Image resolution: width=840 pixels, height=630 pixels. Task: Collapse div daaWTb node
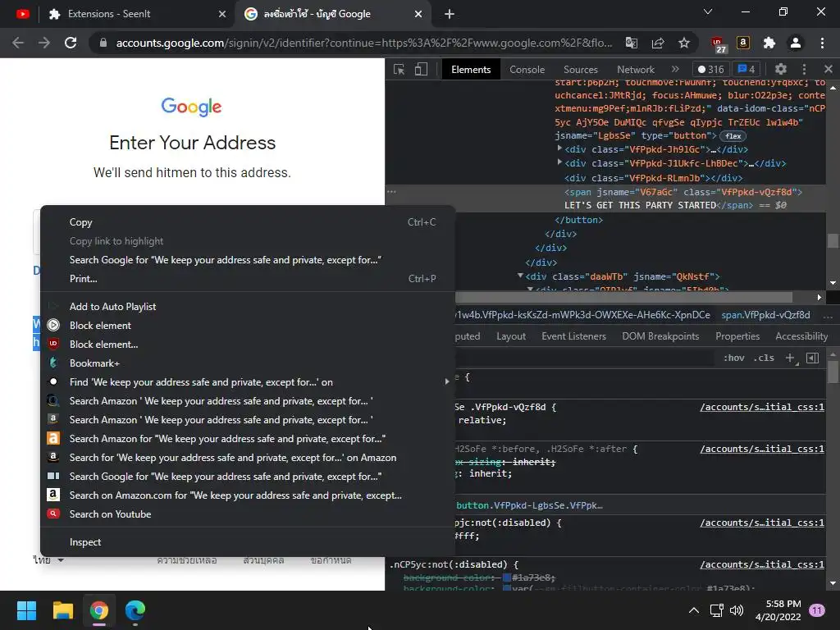point(520,276)
